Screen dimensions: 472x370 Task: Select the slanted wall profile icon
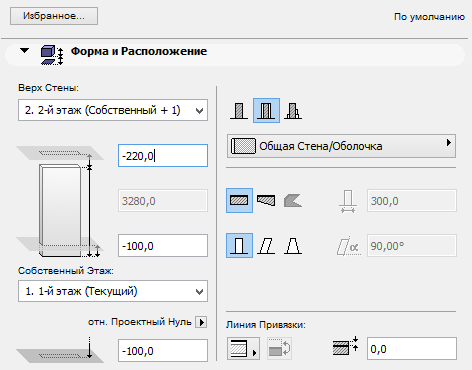tap(266, 246)
